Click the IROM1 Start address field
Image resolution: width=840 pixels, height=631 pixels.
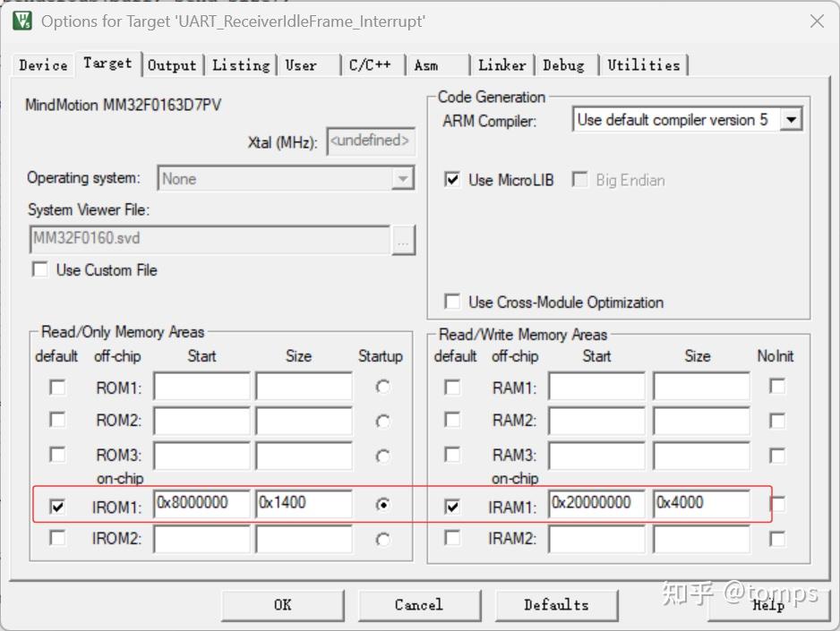[x=201, y=504]
